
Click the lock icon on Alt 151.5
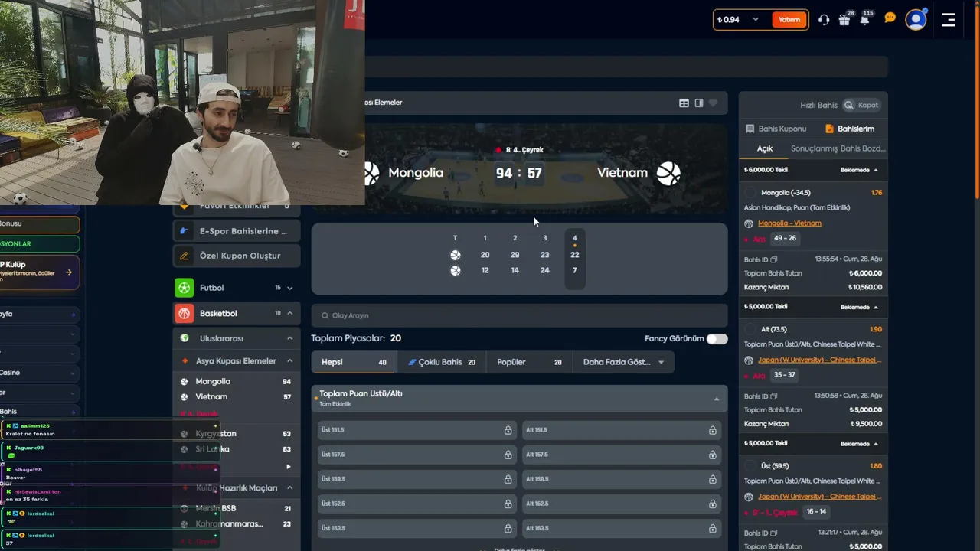tap(713, 430)
